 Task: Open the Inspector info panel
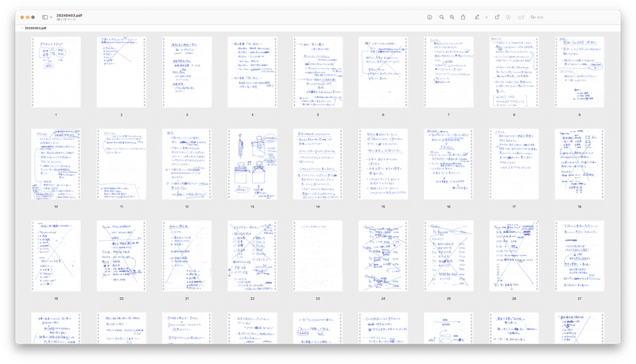(x=429, y=17)
